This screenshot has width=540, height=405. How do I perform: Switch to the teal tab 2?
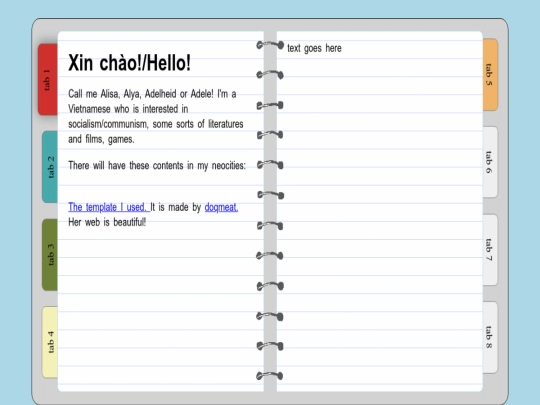coord(50,167)
